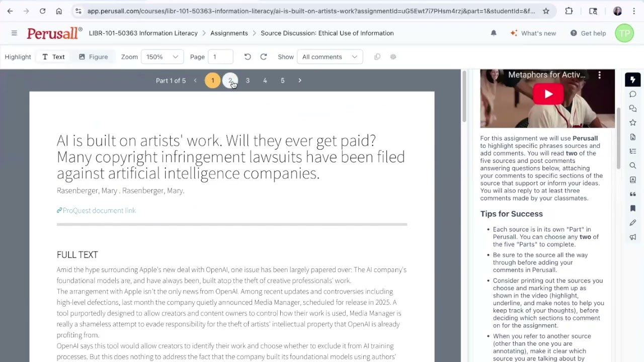
Task: Click the browser address bar URL
Action: [311, 11]
